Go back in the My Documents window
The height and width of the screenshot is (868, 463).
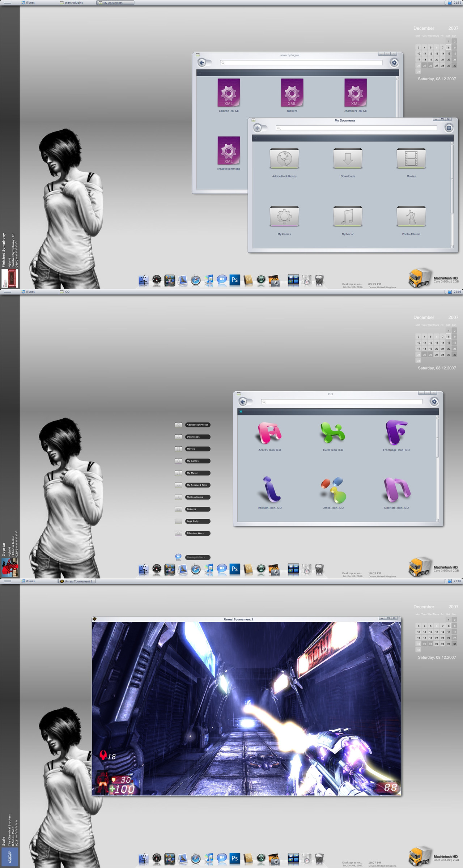click(258, 128)
